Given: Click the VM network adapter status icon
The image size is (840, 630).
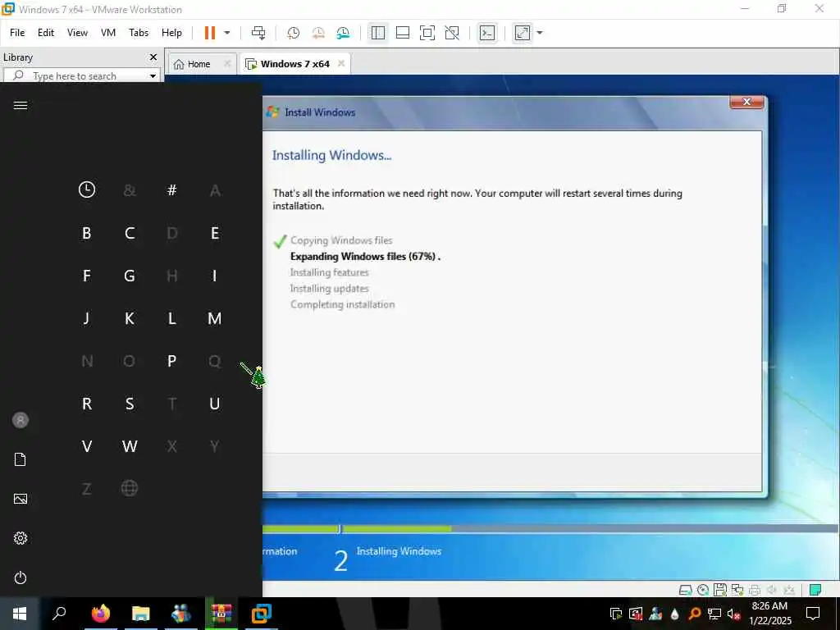Looking at the screenshot, I should pos(737,590).
